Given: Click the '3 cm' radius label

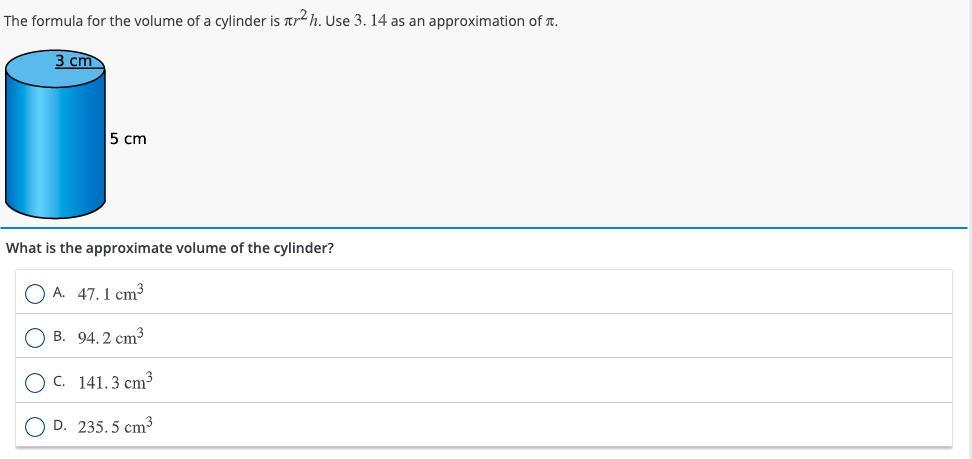Looking at the screenshot, I should [x=73, y=61].
